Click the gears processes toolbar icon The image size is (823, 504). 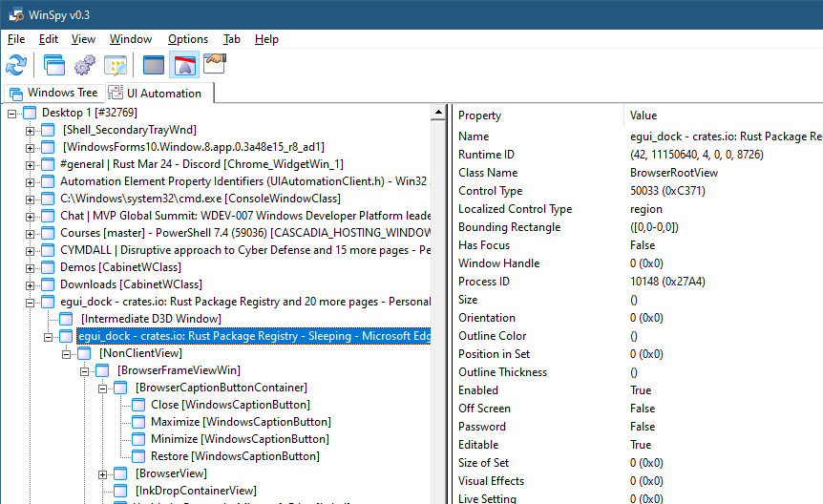(x=85, y=66)
